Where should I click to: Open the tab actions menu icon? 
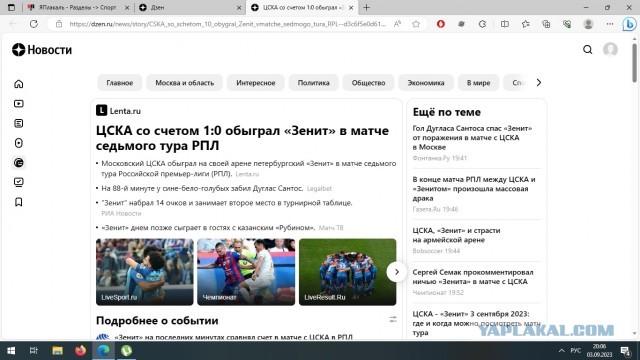[11, 7]
